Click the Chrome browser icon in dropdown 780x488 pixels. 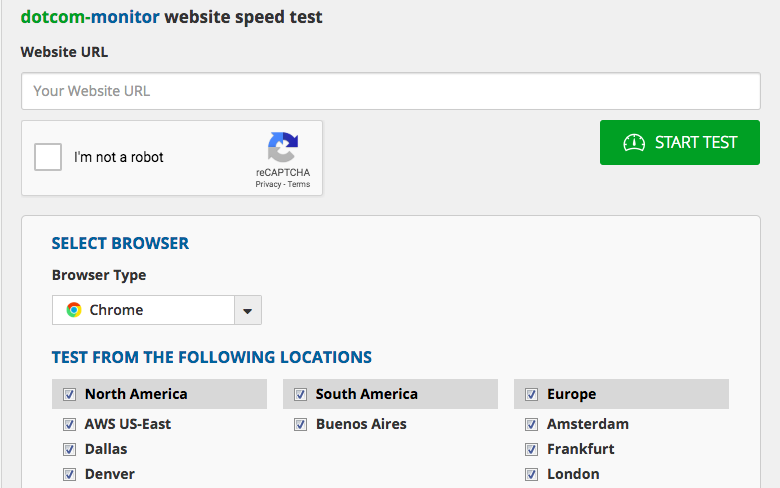[x=74, y=310]
